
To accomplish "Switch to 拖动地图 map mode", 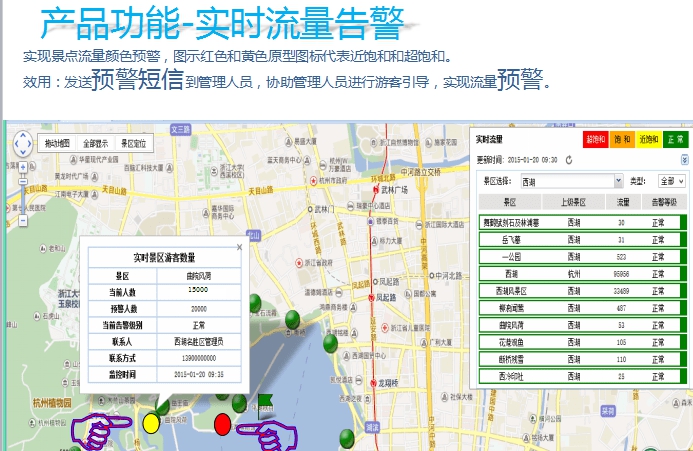I will pyautogui.click(x=57, y=143).
